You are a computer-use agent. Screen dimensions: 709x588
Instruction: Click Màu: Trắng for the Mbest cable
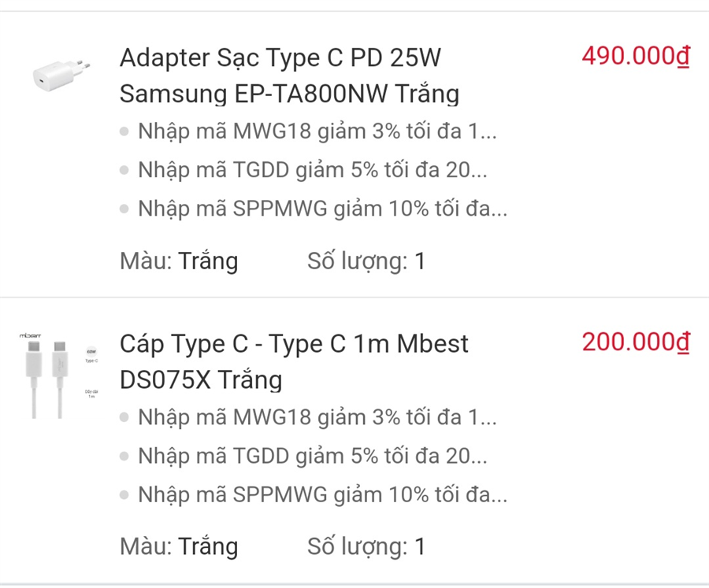179,546
